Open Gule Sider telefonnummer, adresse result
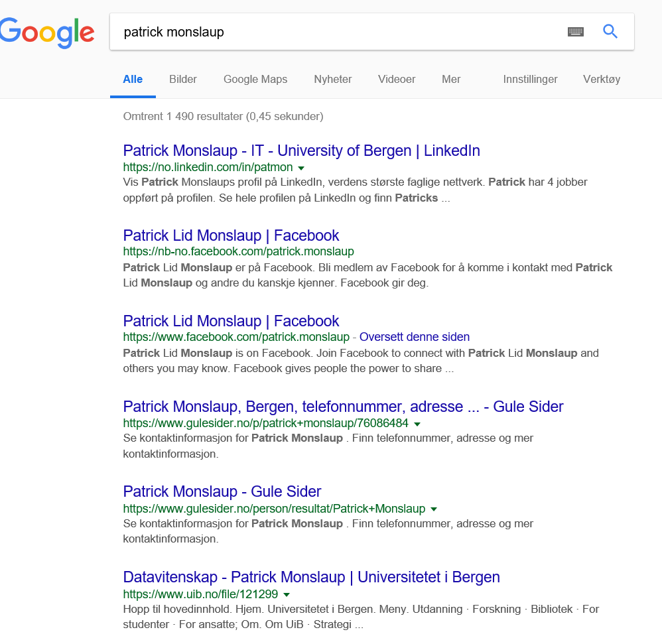 point(343,407)
